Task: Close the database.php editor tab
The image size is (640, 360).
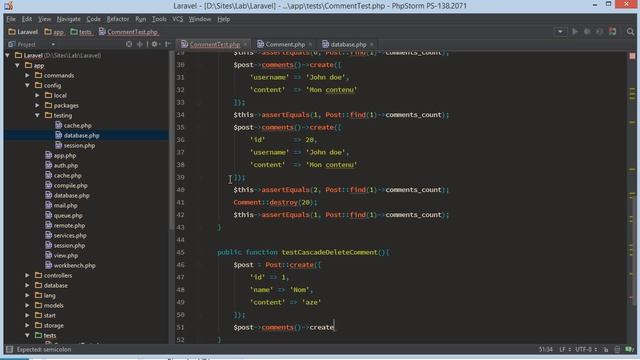Action: pyautogui.click(x=372, y=44)
